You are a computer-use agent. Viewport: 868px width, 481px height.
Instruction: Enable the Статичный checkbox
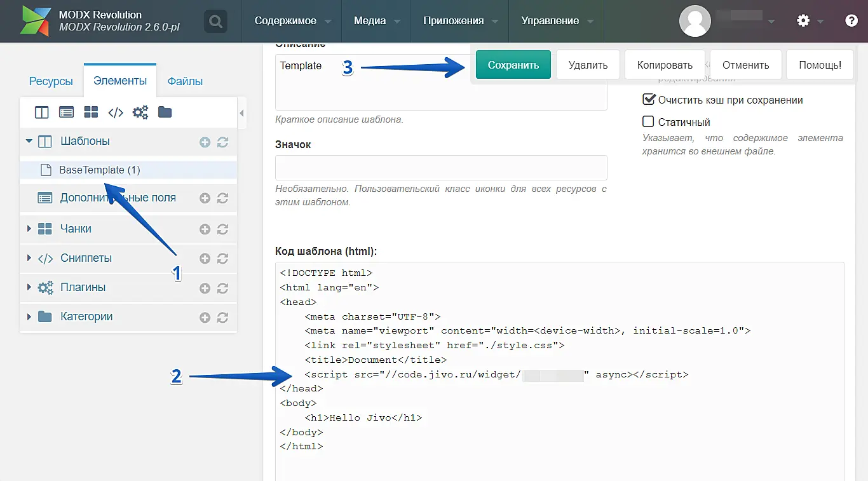point(649,122)
